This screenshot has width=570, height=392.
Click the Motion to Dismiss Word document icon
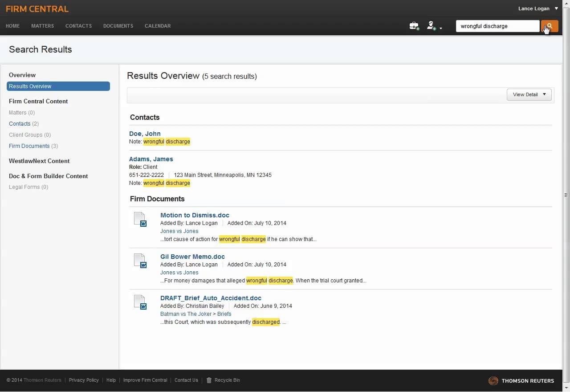(140, 219)
